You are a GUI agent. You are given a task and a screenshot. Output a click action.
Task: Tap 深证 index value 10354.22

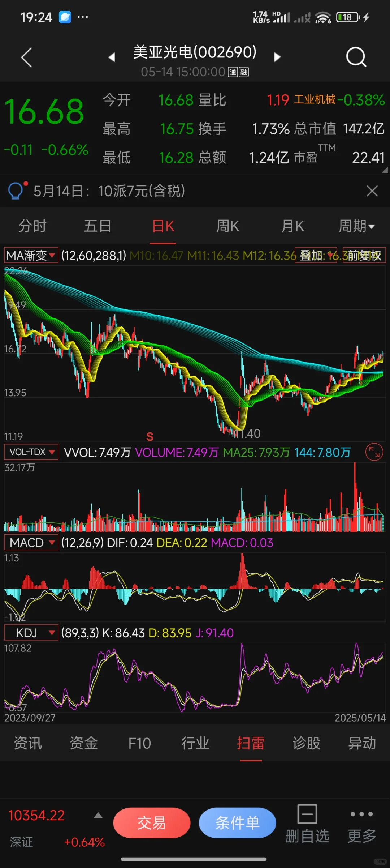pyautogui.click(x=36, y=816)
